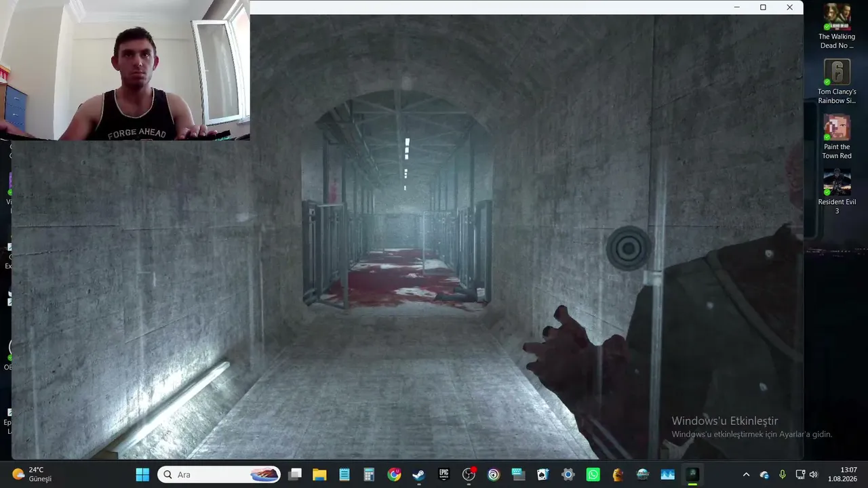
Task: Open the Photos app on taskbar
Action: tap(668, 474)
